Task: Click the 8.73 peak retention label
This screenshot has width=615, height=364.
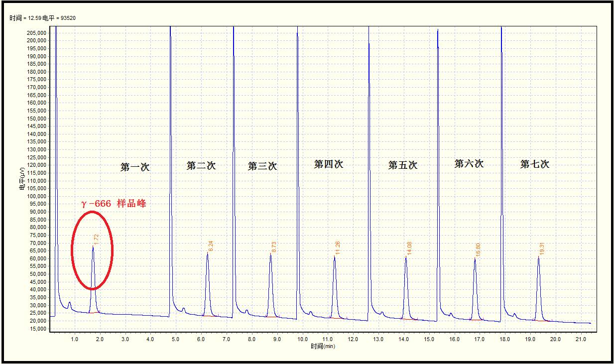Action: [x=274, y=247]
